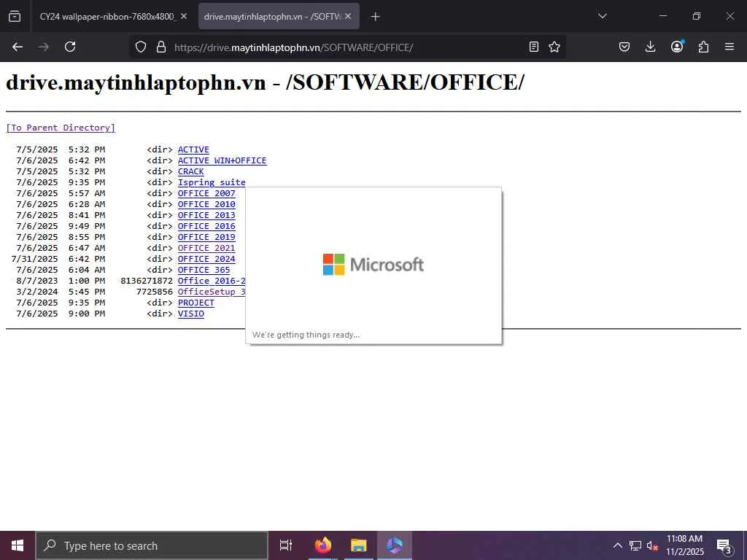The width and height of the screenshot is (747, 560).
Task: Open the ACTIVE folder
Action: [x=193, y=149]
